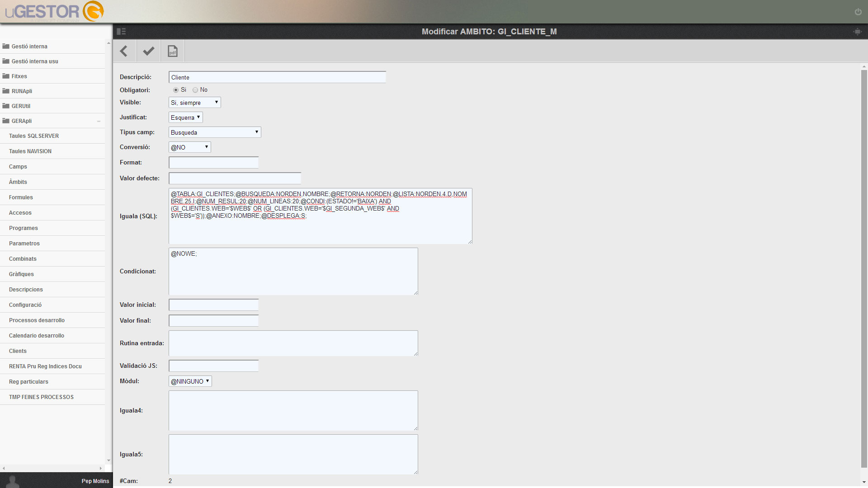Click the Validació JS input field
This screenshot has height=488, width=868.
pos(214,366)
